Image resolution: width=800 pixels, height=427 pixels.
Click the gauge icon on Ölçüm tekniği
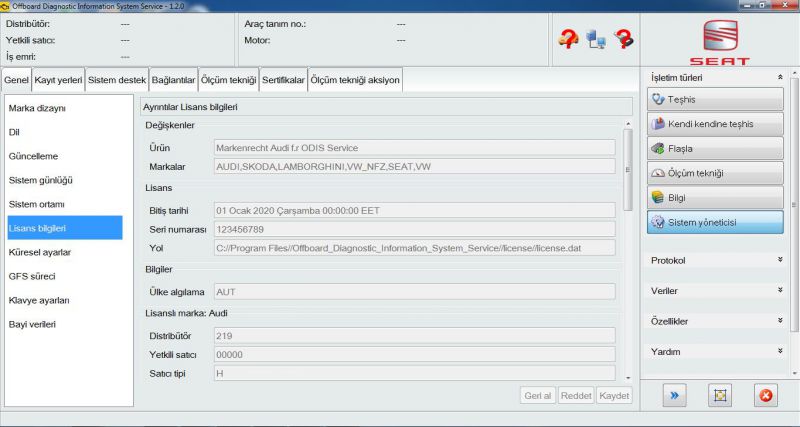pos(658,173)
